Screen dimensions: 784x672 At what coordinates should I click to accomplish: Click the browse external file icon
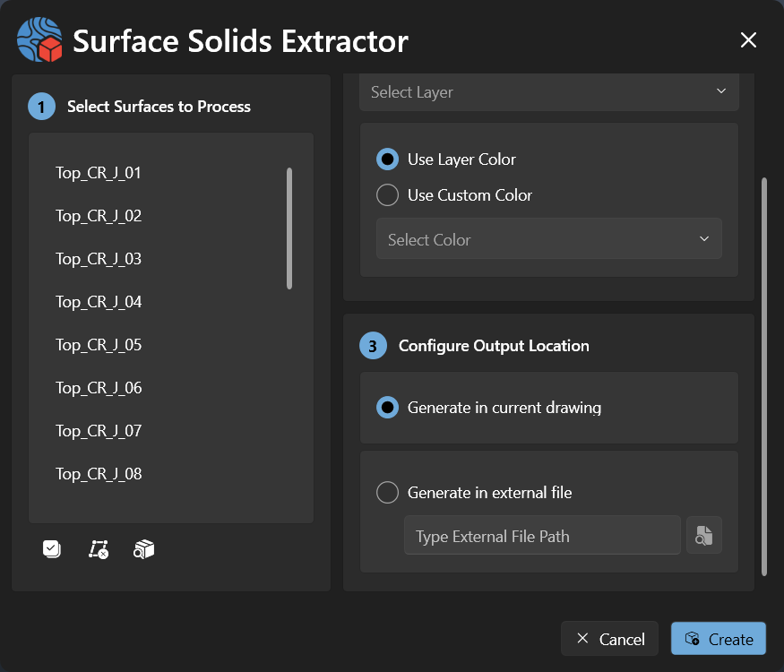(x=704, y=536)
